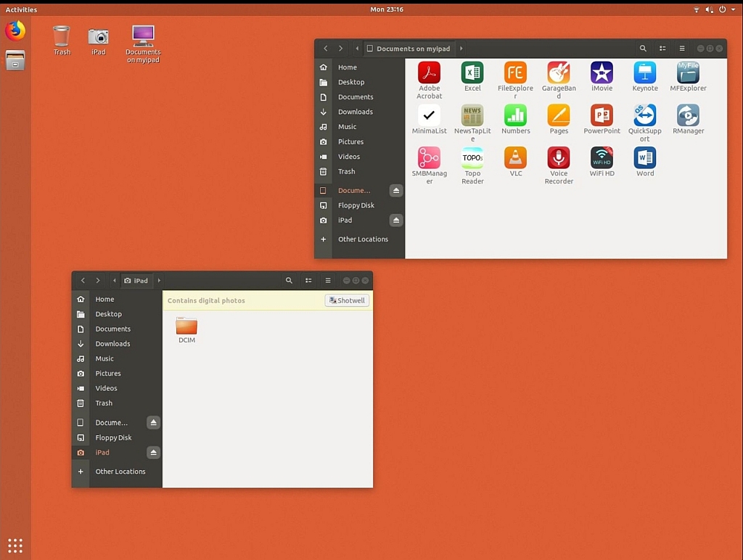The width and height of the screenshot is (743, 560).
Task: Open the Voice Recorder folder
Action: 559,157
